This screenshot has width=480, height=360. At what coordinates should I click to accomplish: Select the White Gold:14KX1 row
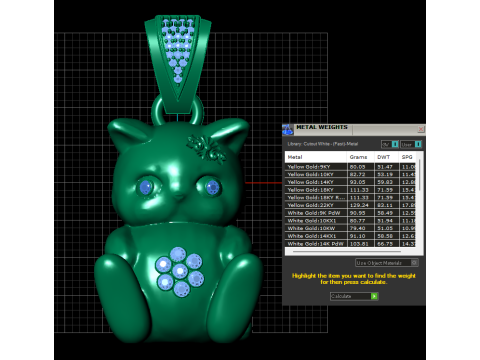click(x=350, y=236)
